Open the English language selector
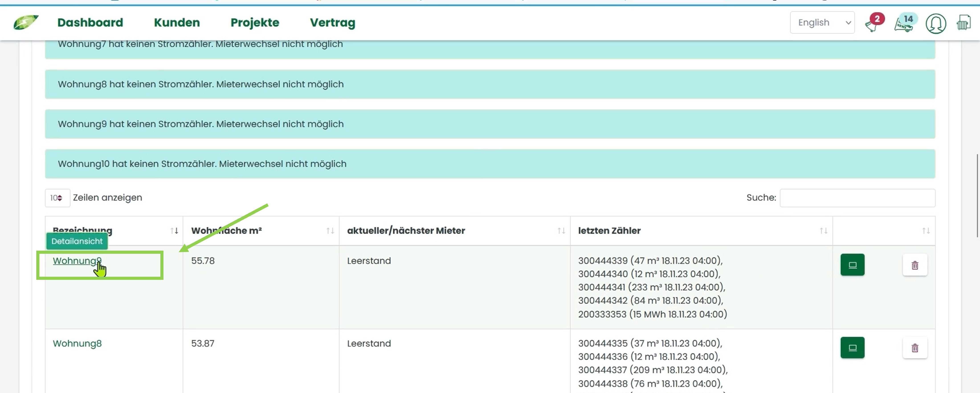 [822, 23]
